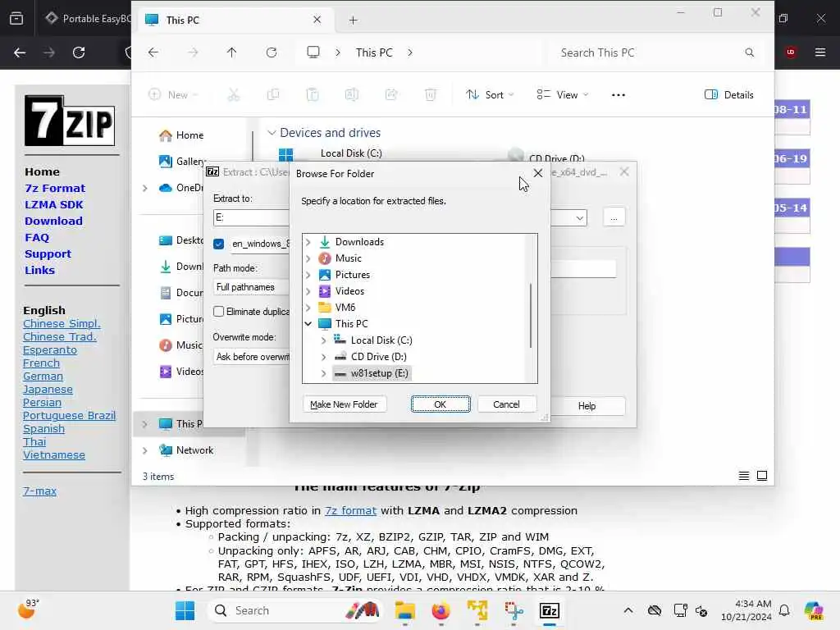Click Help in the Extract dialog
The width and height of the screenshot is (840, 630).
point(587,406)
